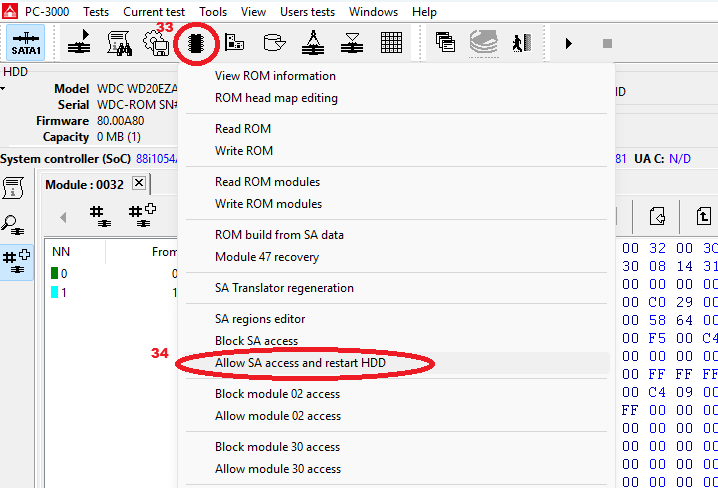718x488 pixels.
Task: Choose Read ROM from the menu
Action: pos(243,129)
